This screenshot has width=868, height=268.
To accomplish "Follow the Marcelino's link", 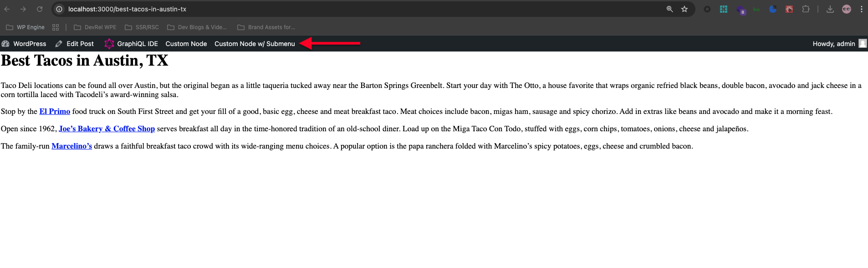I will (x=72, y=146).
